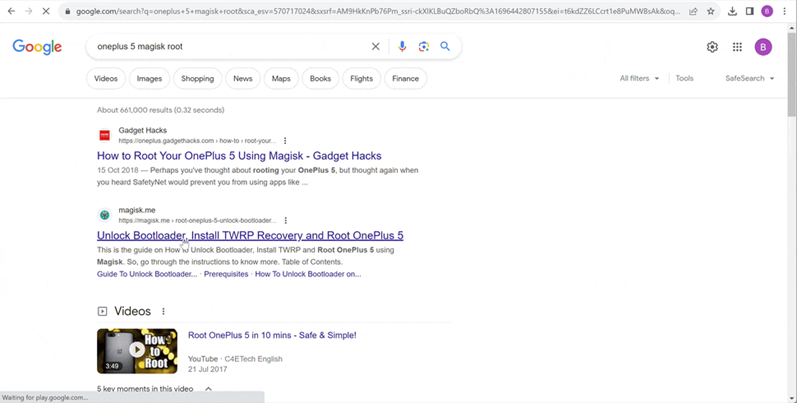Select the Finance filter
The image size is (797, 403).
coord(406,78)
